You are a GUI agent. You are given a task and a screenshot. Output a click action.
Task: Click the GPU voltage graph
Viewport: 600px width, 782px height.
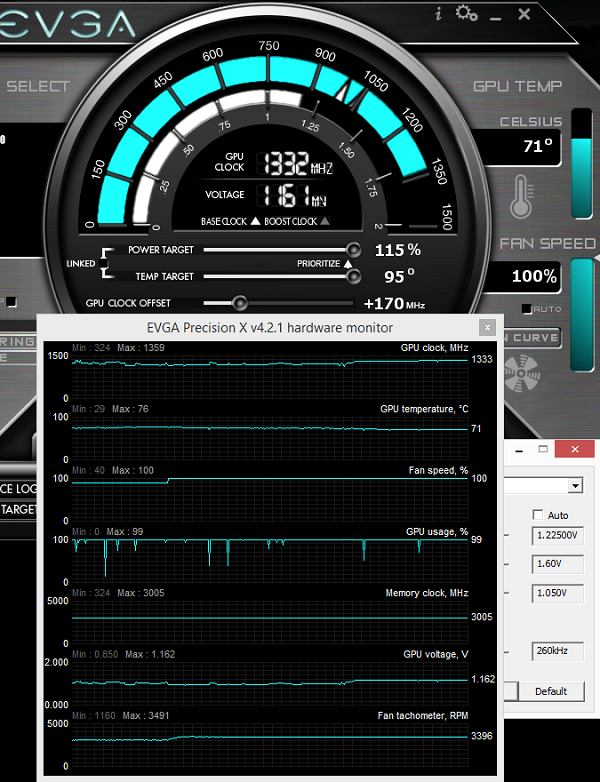[x=270, y=683]
